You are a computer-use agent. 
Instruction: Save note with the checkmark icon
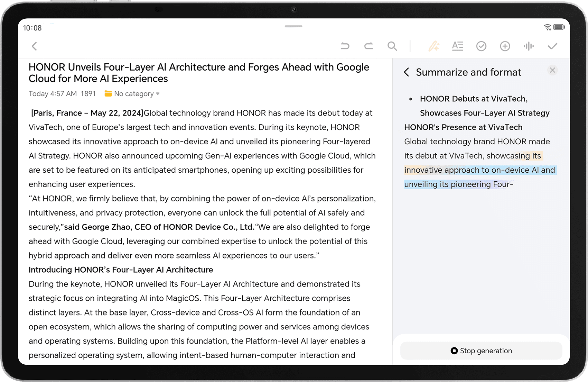click(x=552, y=46)
